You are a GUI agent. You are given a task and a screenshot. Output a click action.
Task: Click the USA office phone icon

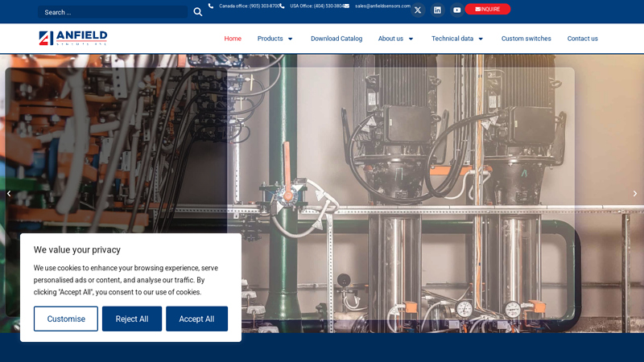coord(283,6)
